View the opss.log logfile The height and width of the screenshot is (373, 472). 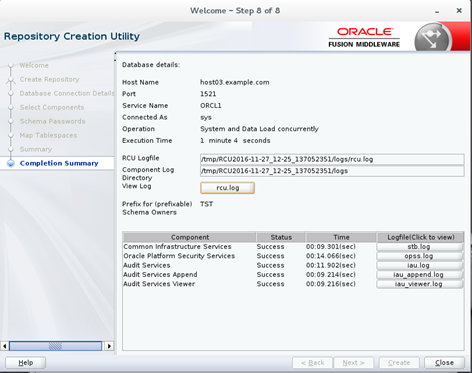(x=420, y=256)
